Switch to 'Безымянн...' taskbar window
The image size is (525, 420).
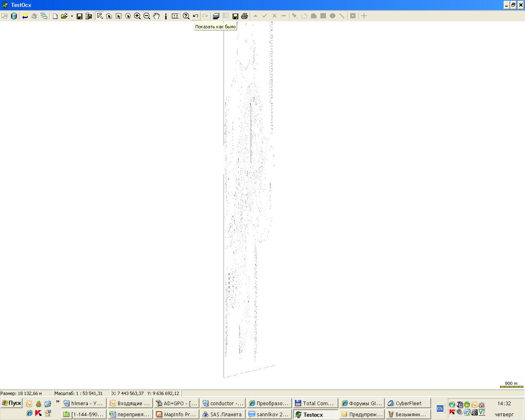[408, 414]
